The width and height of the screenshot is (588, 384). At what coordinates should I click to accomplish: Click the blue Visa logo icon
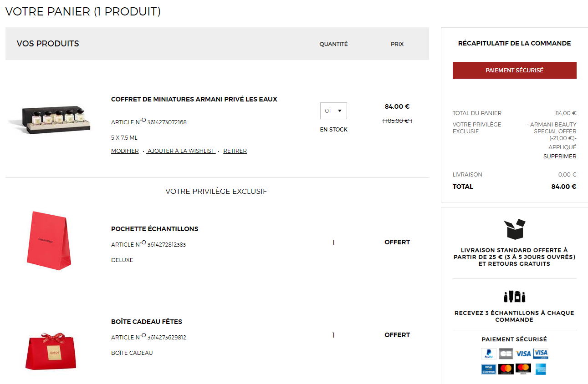point(523,354)
